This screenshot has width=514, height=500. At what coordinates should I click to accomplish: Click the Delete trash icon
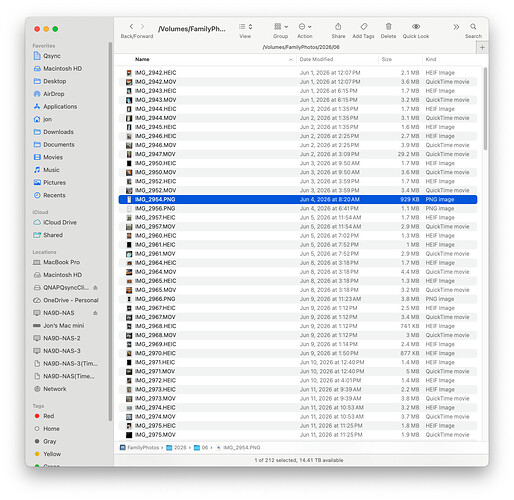pos(388,26)
